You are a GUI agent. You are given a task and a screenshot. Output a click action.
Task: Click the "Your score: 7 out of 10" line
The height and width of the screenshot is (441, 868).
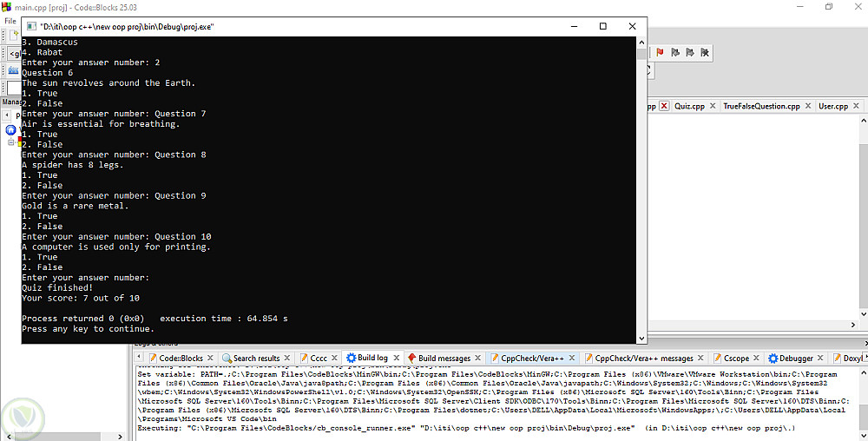click(x=80, y=299)
